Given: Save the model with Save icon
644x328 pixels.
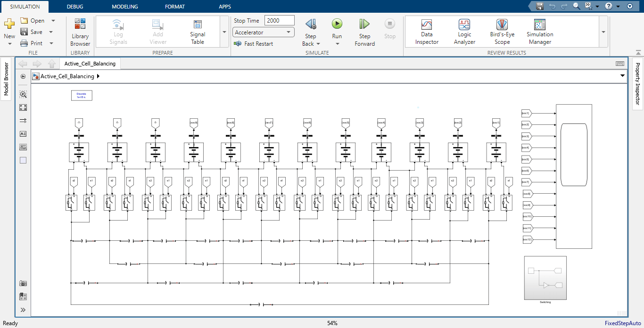Looking at the screenshot, I should [25, 32].
